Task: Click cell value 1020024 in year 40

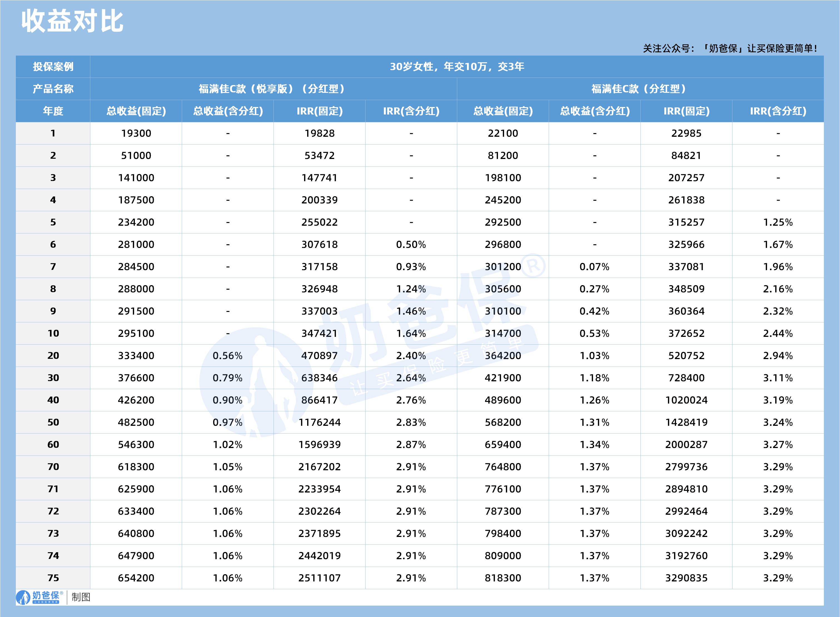Action: tap(686, 400)
